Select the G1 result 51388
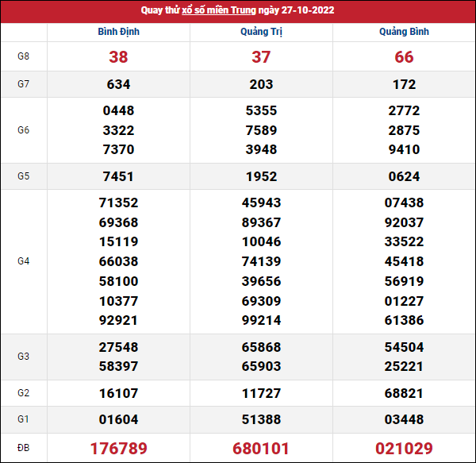The height and width of the screenshot is (463, 476). (261, 419)
